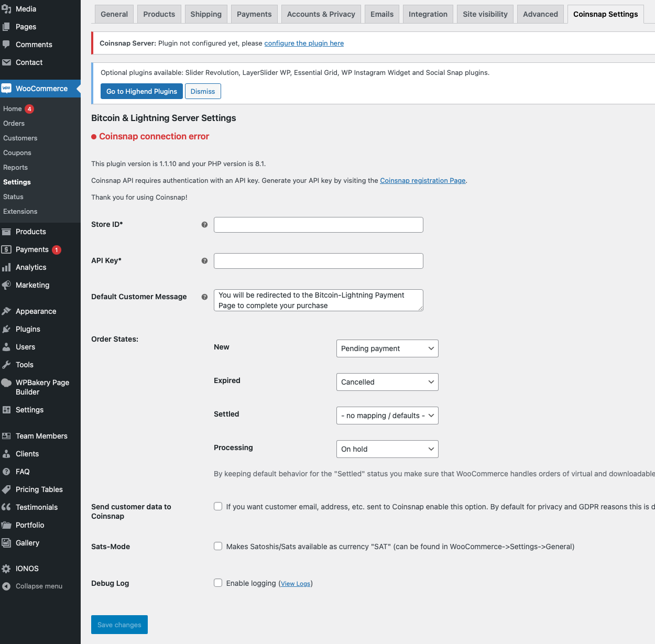655x644 pixels.
Task: Switch to the General tab
Action: click(x=114, y=14)
